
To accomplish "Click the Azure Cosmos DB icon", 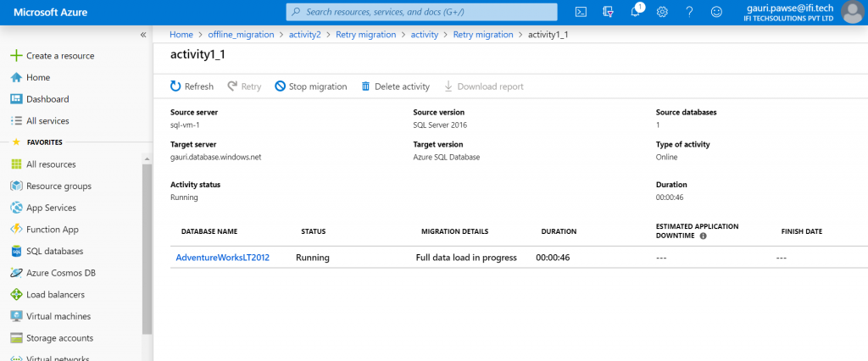I will [x=16, y=273].
